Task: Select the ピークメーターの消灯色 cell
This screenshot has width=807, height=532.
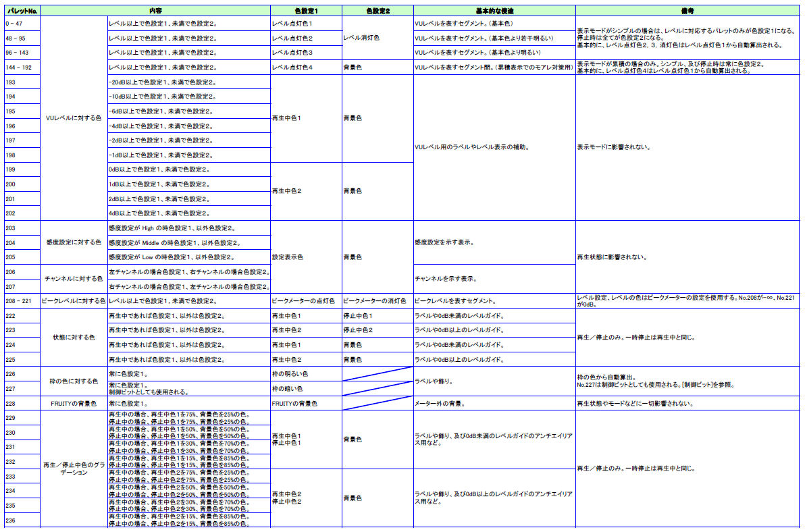Action: coord(377,301)
